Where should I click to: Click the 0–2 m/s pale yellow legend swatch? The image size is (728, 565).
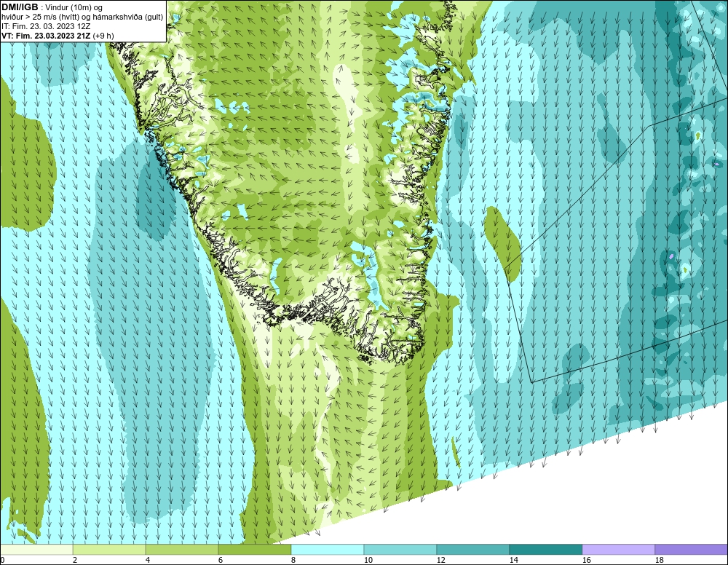coord(36,550)
